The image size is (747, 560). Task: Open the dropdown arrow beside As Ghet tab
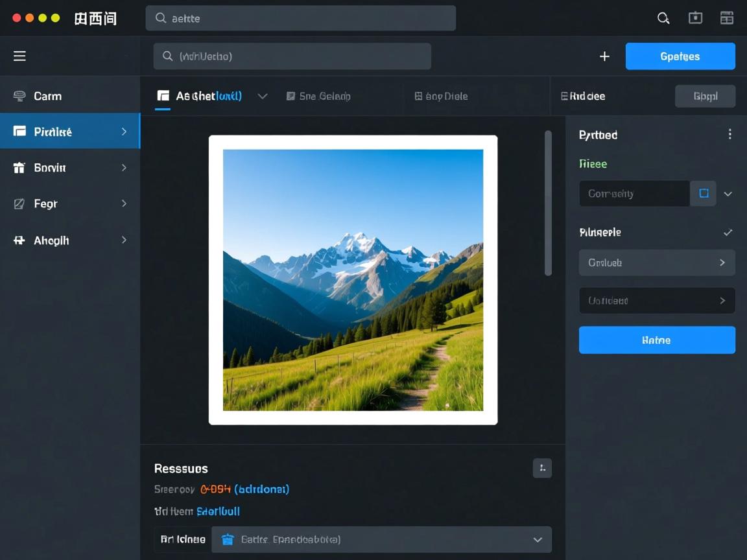pyautogui.click(x=263, y=96)
